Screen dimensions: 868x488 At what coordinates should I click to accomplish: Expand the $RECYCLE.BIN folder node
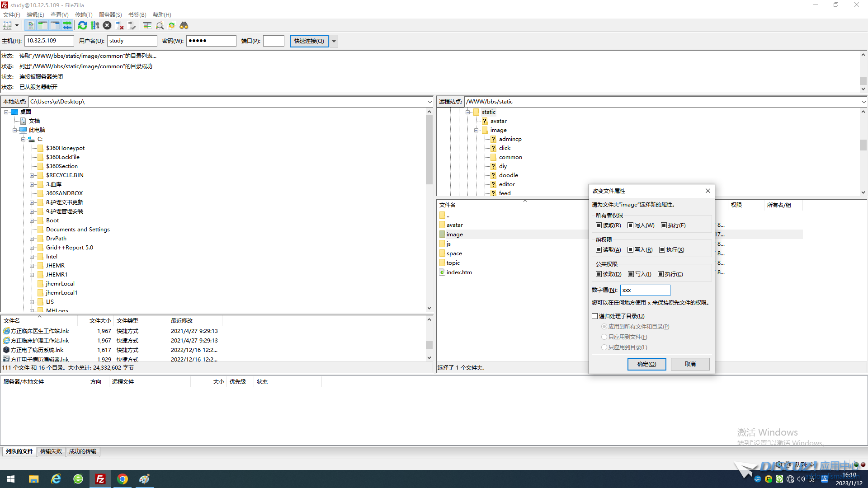pos(32,175)
